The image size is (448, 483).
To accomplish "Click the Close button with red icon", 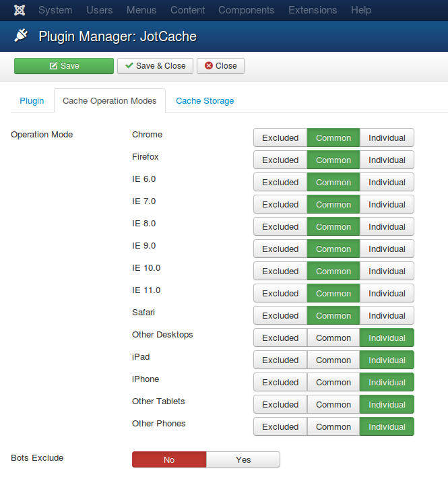I will [220, 66].
